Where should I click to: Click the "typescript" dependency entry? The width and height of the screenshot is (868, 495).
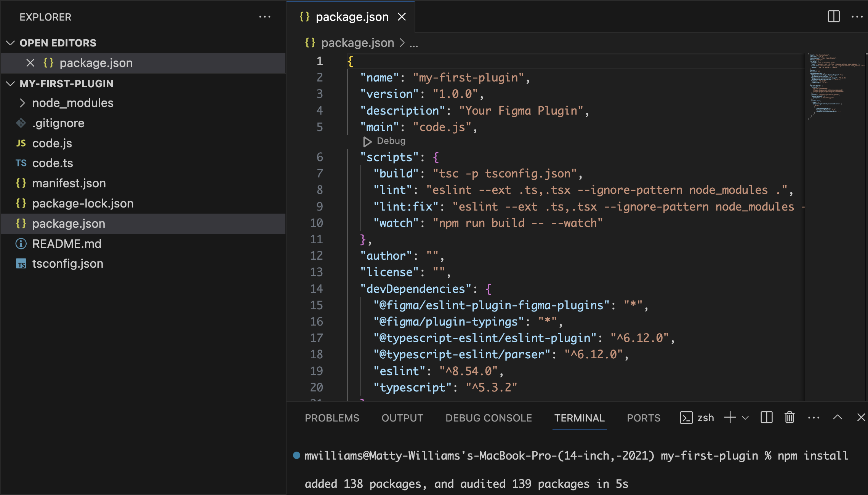tap(445, 388)
